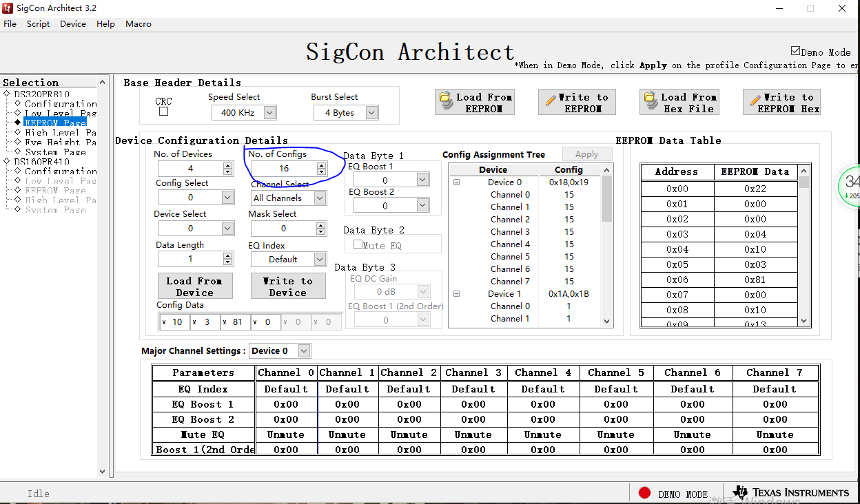Collapse Device 1 in the Config Assignment Tree

[x=456, y=294]
